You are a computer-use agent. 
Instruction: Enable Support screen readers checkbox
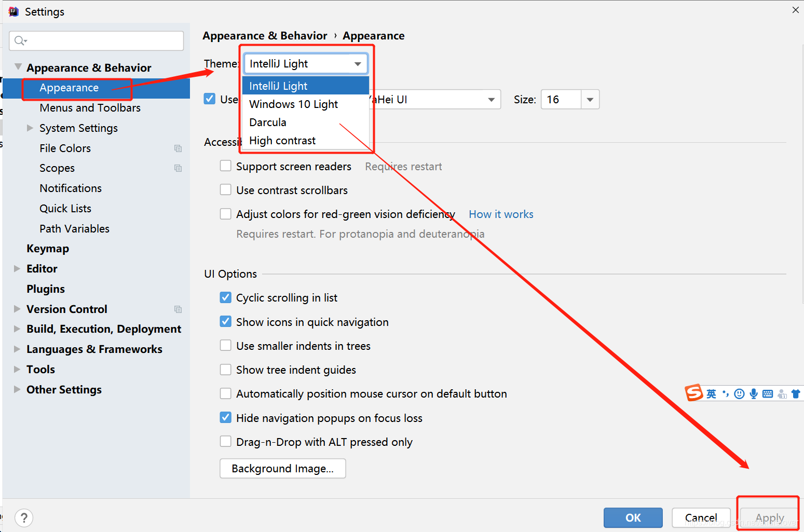click(x=226, y=166)
